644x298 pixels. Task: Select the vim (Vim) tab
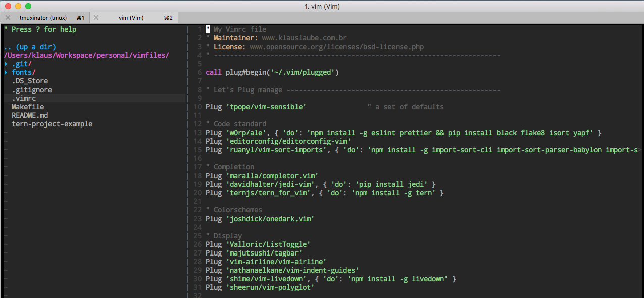[134, 18]
